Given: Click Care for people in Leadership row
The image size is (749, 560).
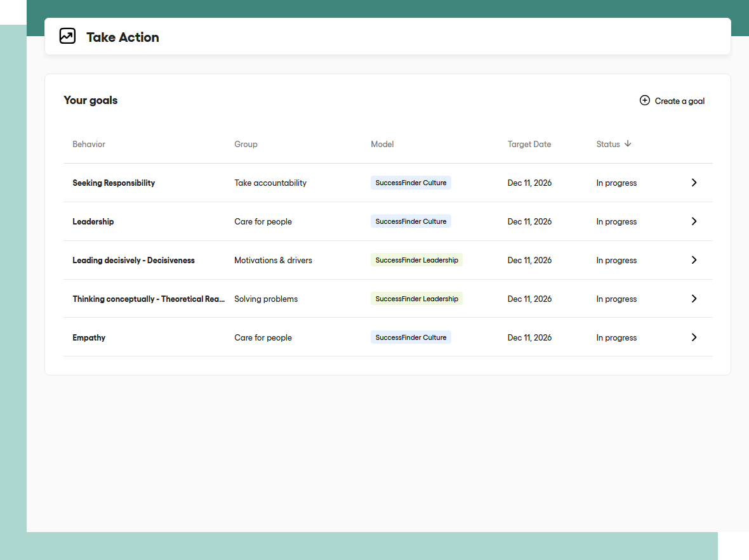Looking at the screenshot, I should 263,221.
